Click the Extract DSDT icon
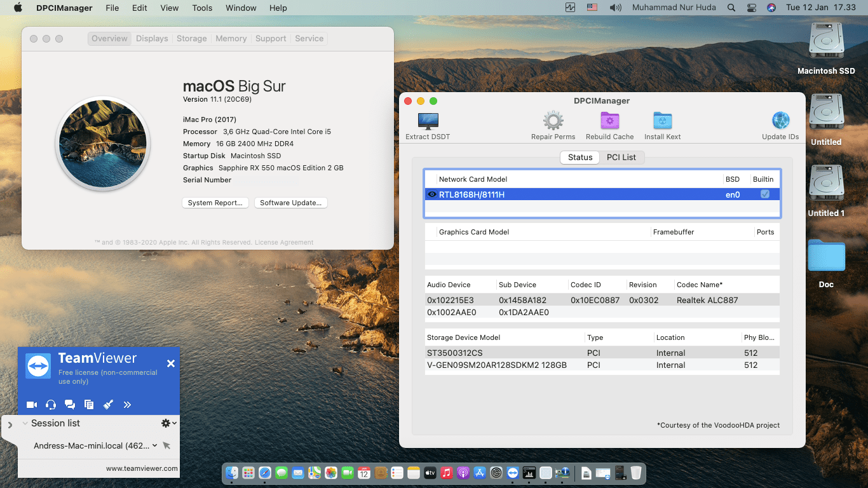 click(x=427, y=121)
